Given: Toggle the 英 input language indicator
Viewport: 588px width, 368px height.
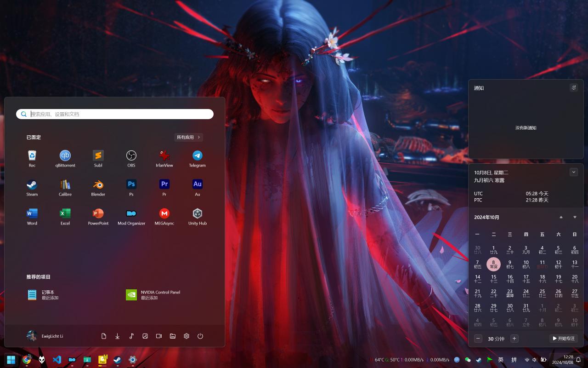Looking at the screenshot, I should point(501,360).
